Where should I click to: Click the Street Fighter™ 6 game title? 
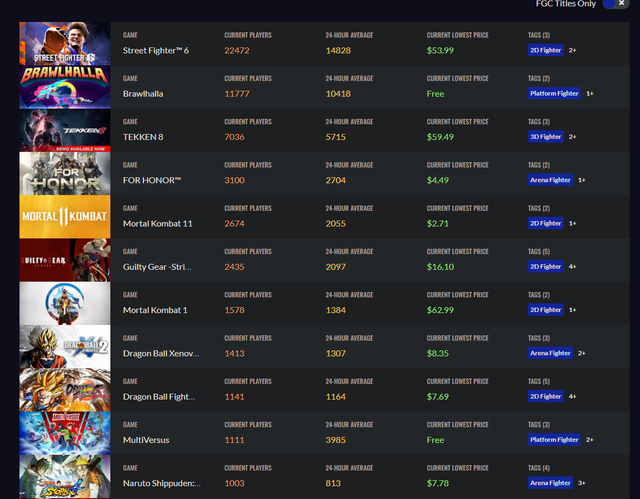(x=156, y=51)
